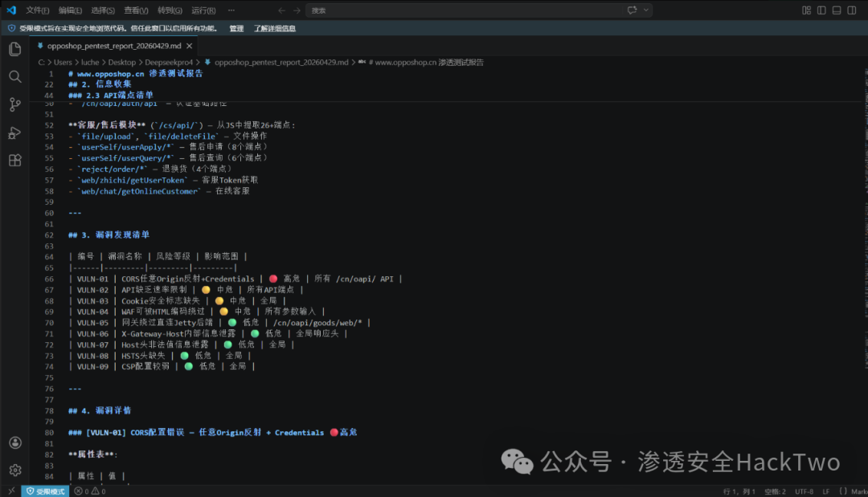Click the Markdown language mode indicator
Screen dimensions: 868x497
[859, 491]
